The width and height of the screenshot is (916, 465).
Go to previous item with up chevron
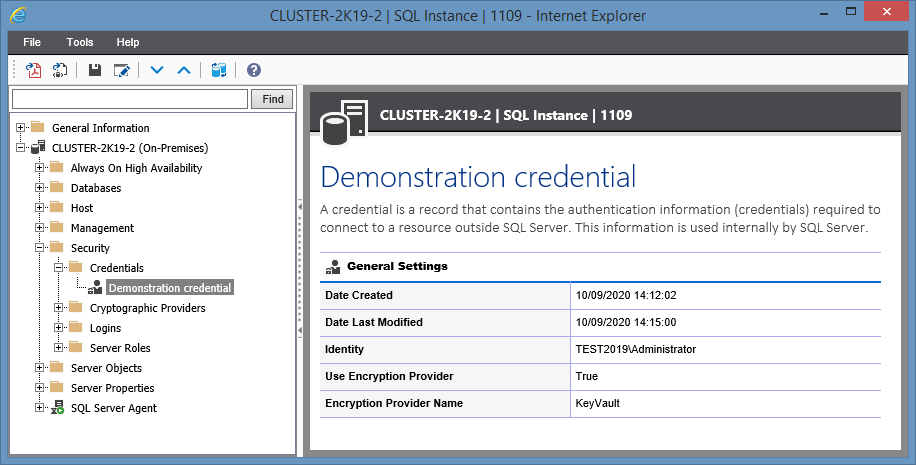tap(184, 70)
